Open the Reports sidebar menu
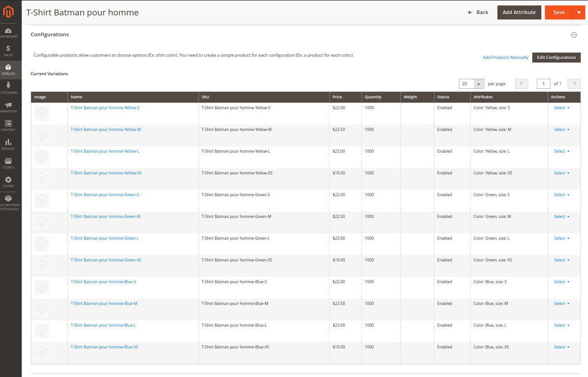Viewport: 588px width, 377px height. coord(8,145)
